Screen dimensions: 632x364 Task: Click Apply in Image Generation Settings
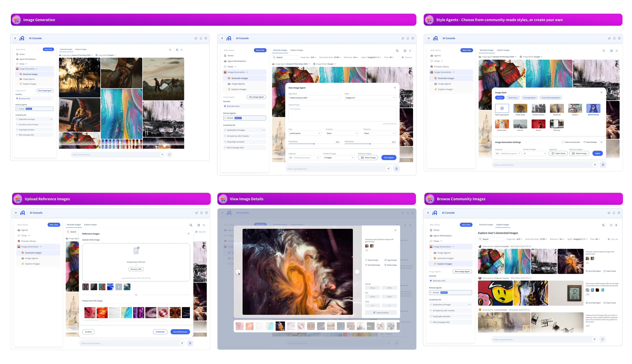click(x=597, y=153)
